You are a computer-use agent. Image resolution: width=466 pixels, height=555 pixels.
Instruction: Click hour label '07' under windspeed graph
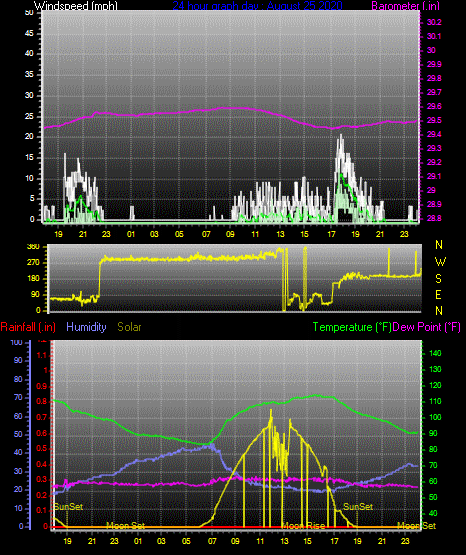point(206,234)
